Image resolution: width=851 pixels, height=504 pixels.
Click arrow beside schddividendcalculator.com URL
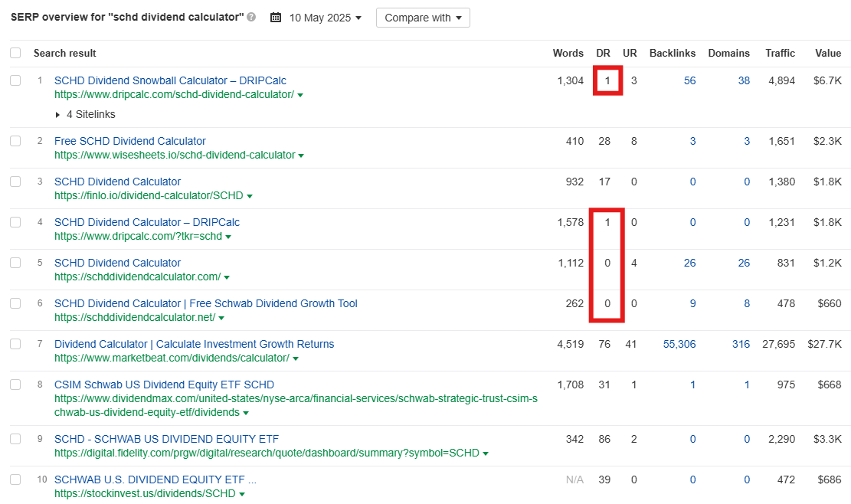227,278
